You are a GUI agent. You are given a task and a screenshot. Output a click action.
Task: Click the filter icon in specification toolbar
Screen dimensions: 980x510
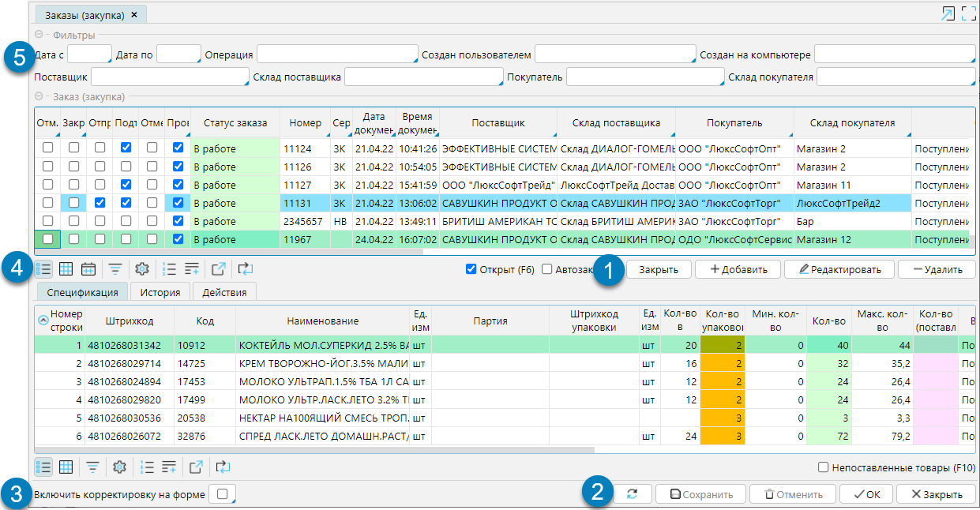click(x=93, y=467)
